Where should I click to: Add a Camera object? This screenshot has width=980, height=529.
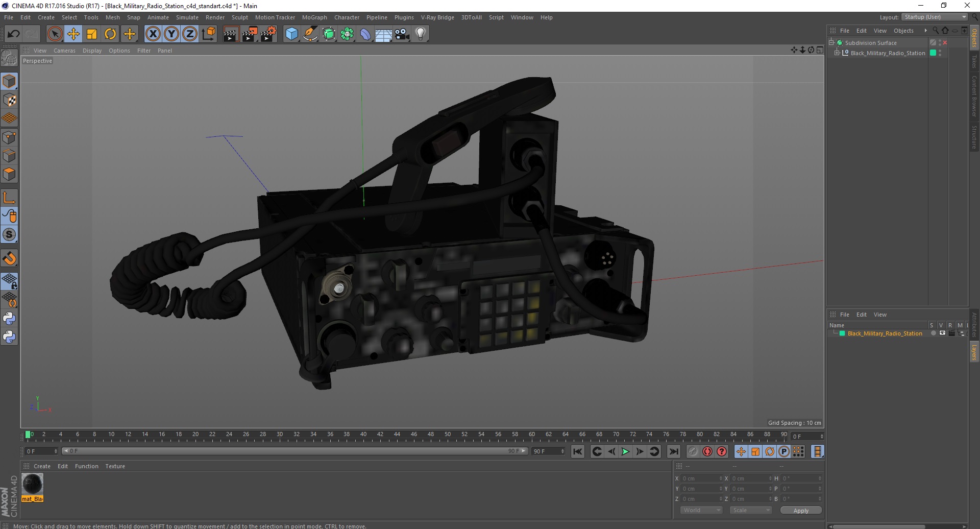(x=402, y=34)
